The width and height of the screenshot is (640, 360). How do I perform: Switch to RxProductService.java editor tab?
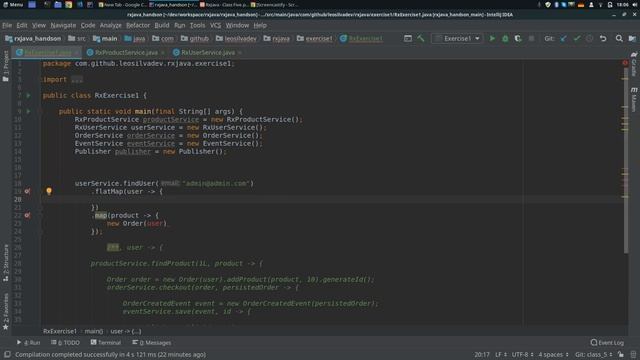pos(126,53)
